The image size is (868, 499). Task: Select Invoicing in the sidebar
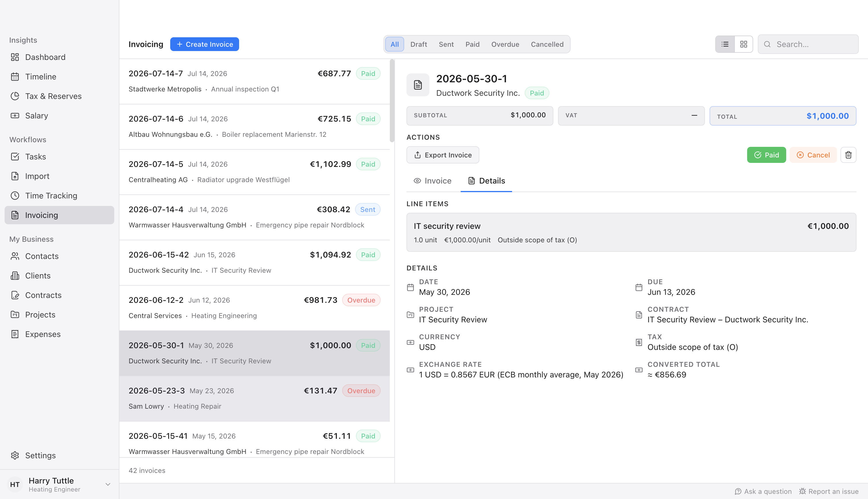[x=59, y=215]
